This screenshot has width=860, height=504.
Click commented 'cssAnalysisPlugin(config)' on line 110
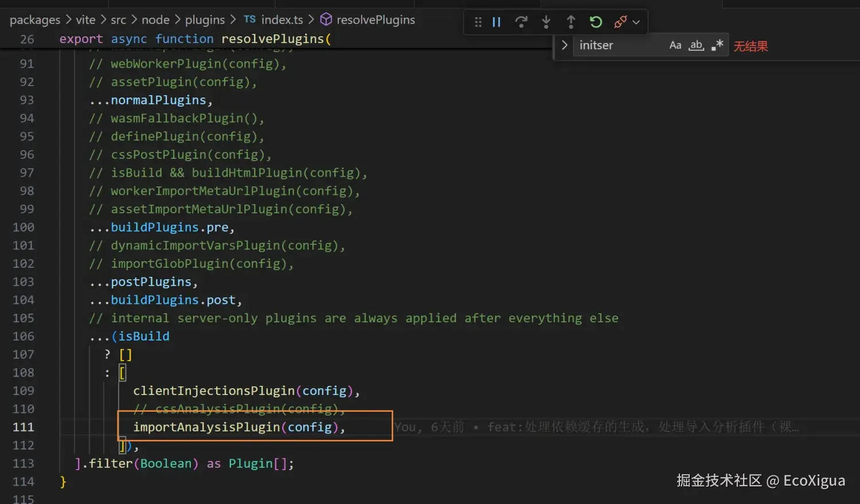pyautogui.click(x=239, y=409)
